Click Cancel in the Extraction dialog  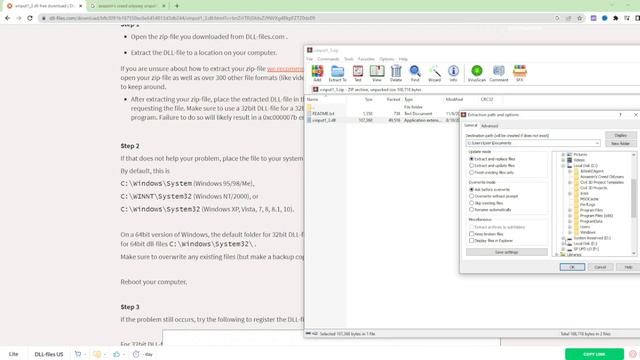click(x=600, y=267)
